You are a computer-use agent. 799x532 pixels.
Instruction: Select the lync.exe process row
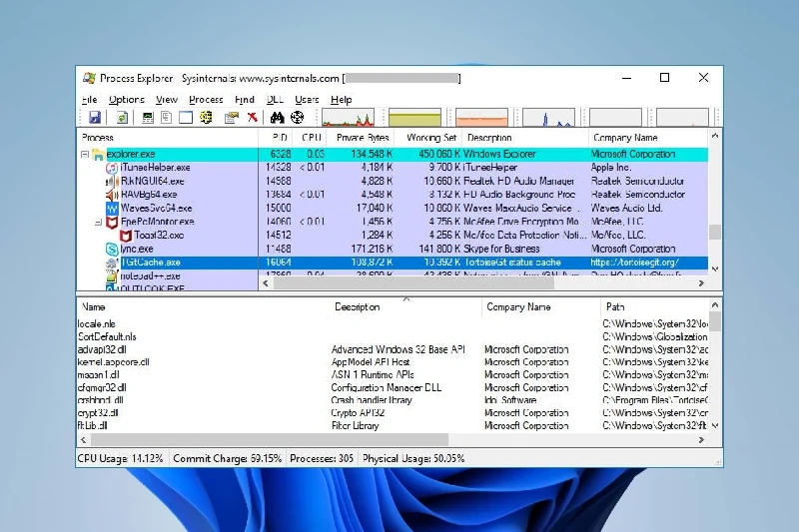point(393,249)
